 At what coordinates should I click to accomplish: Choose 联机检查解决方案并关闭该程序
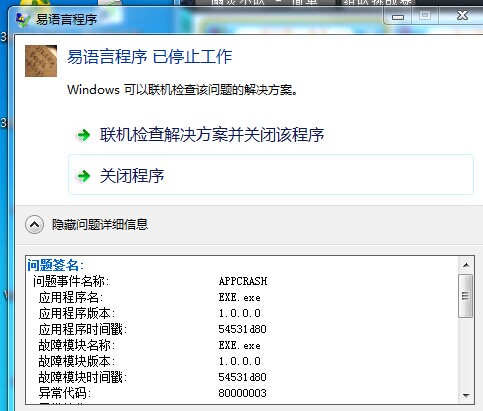pyautogui.click(x=212, y=135)
